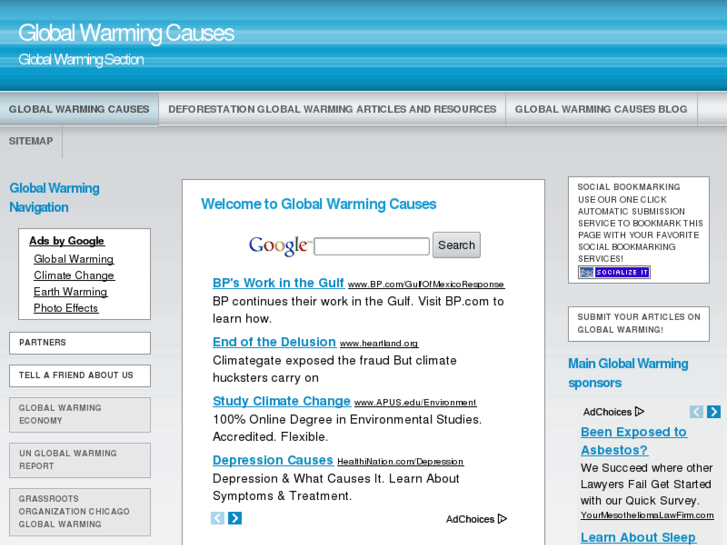
Task: Click Global Warming Causes site title
Action: click(x=126, y=33)
